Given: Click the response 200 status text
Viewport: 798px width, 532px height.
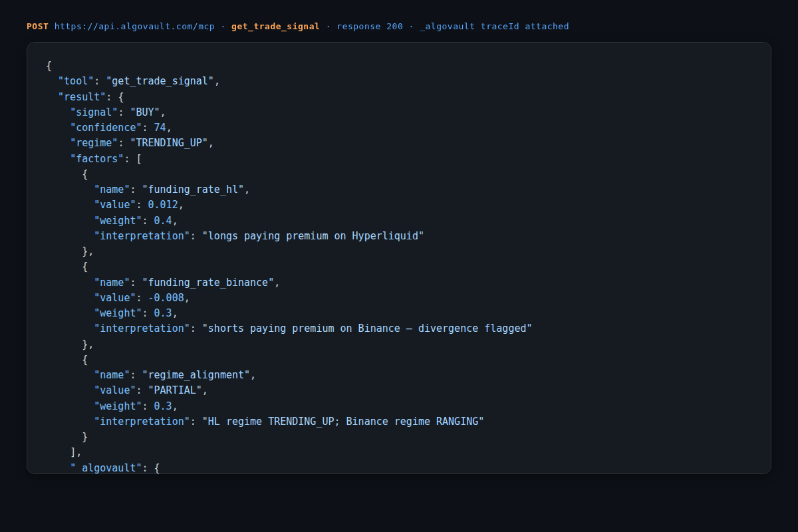Looking at the screenshot, I should click(370, 27).
